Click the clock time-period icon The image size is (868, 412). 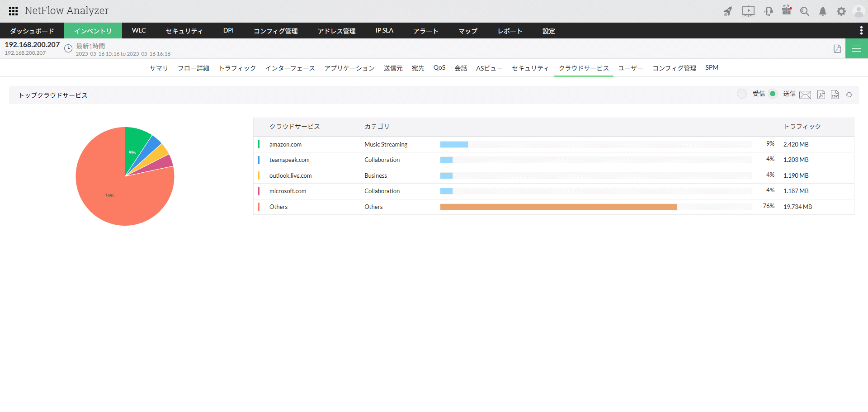point(68,48)
